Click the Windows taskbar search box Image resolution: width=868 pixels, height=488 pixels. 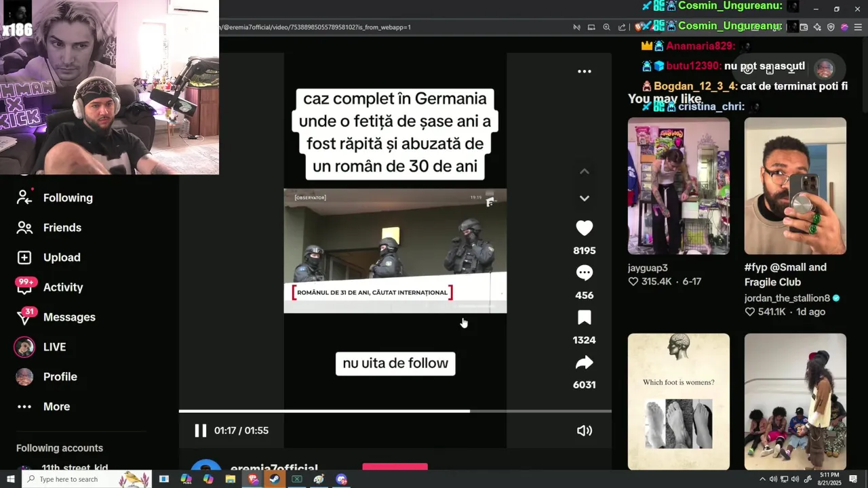click(x=87, y=479)
